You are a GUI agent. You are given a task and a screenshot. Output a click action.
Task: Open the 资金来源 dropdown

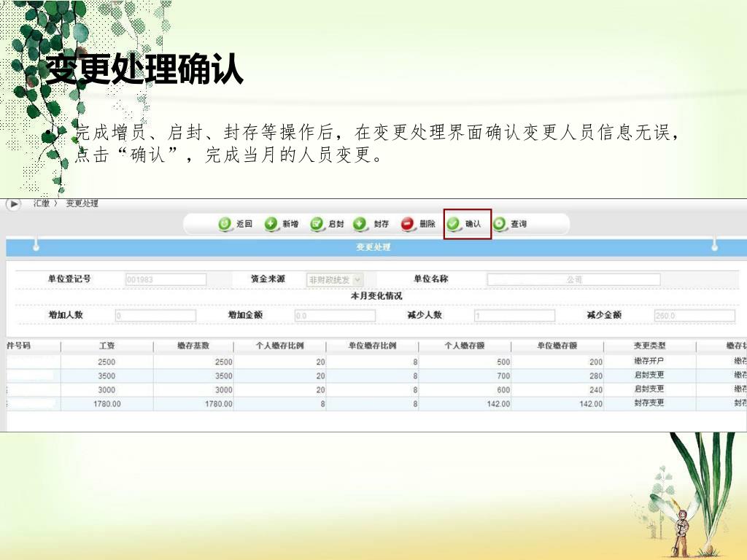coord(334,279)
